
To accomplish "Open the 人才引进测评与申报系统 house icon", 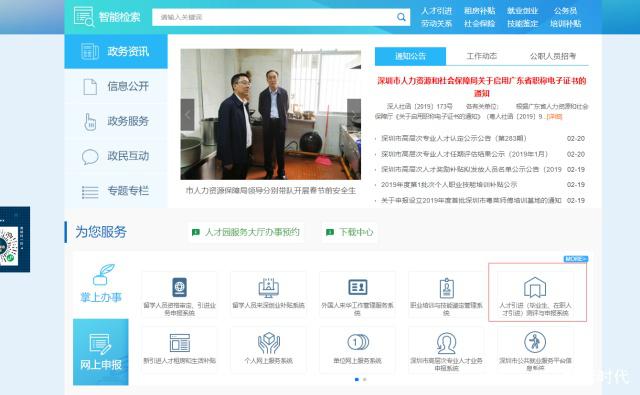I will (535, 287).
